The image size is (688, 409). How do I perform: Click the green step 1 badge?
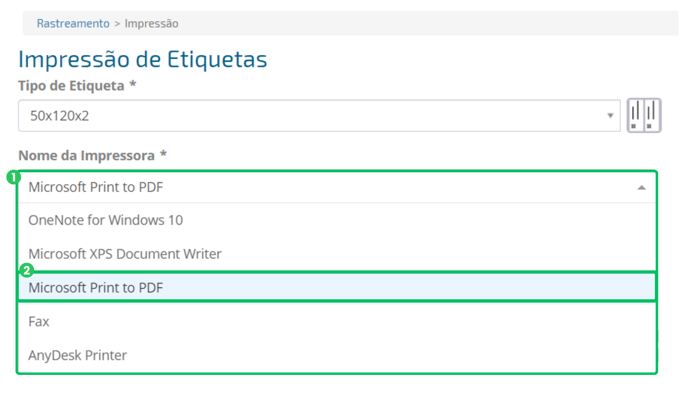click(x=14, y=177)
